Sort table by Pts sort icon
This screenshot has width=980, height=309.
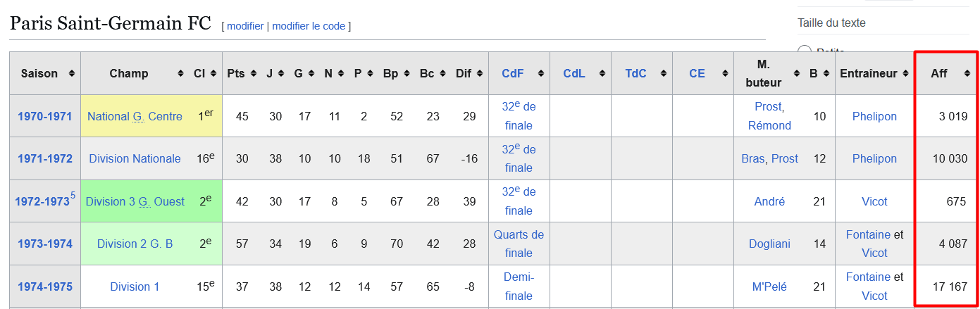(x=252, y=74)
